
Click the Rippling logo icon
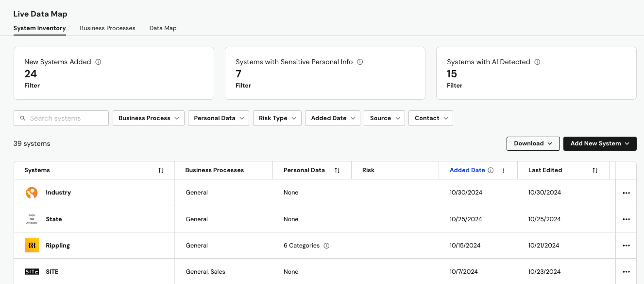coord(32,246)
